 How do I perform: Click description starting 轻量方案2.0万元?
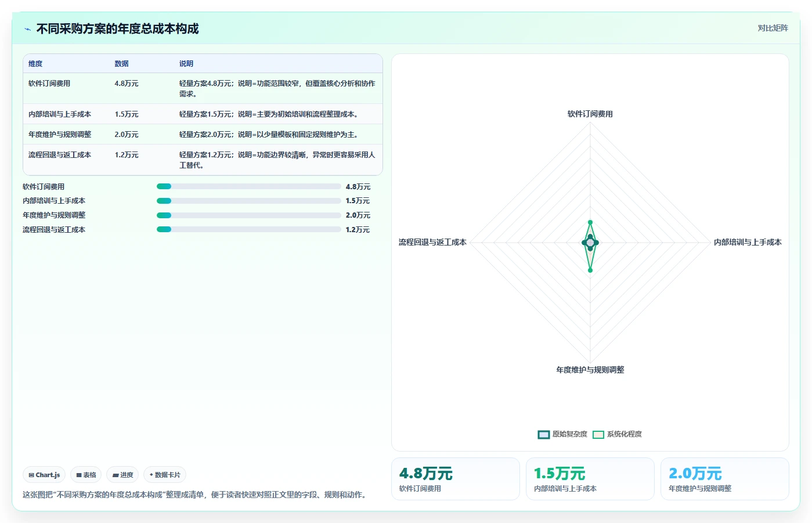coord(270,135)
